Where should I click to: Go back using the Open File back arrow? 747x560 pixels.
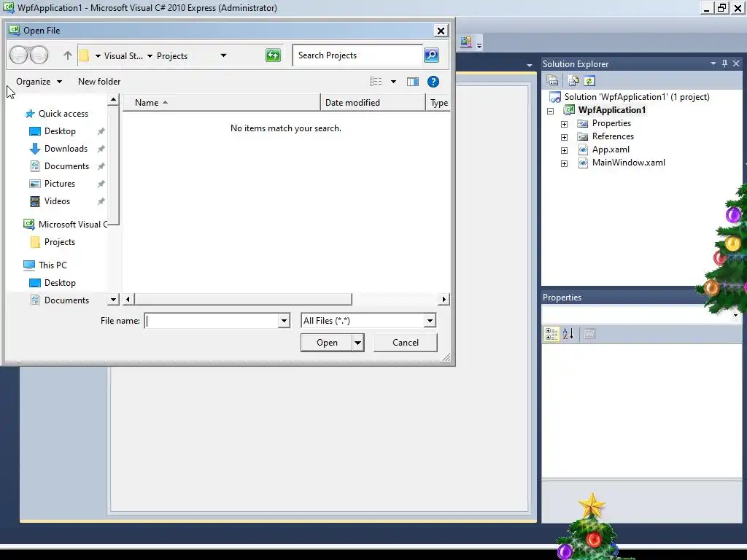click(x=19, y=55)
